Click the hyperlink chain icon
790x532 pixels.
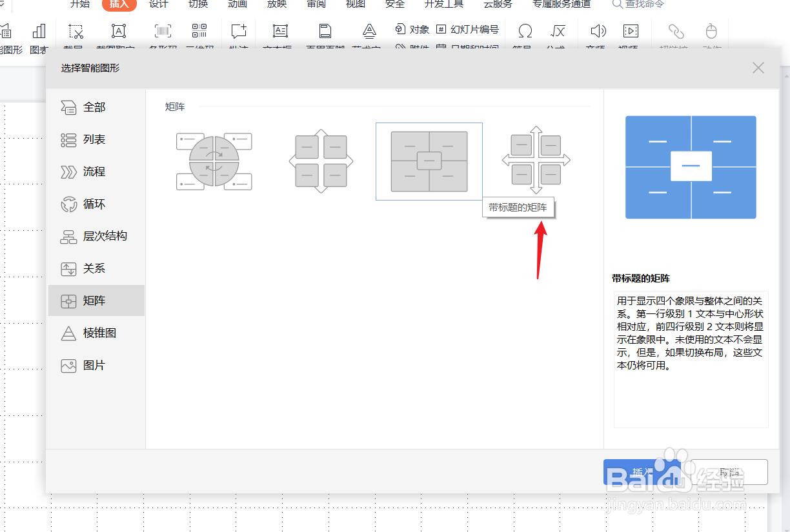[x=676, y=31]
